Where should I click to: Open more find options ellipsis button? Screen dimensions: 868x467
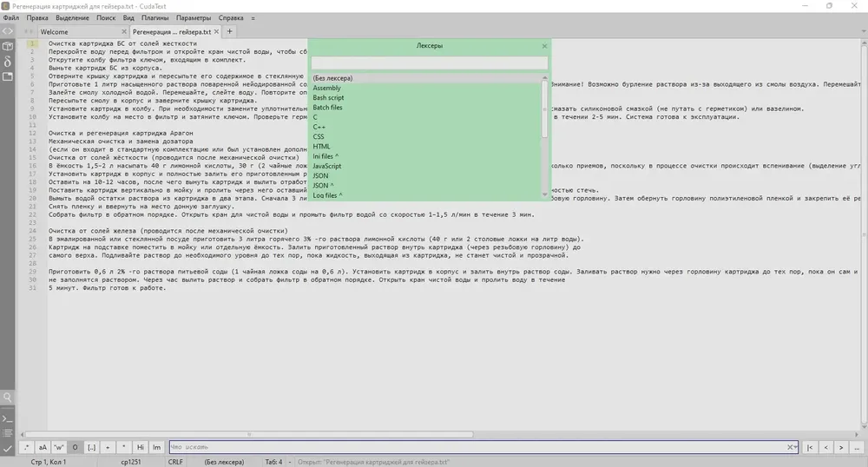point(857,447)
